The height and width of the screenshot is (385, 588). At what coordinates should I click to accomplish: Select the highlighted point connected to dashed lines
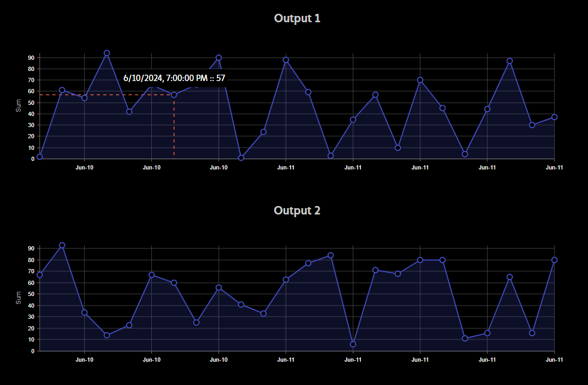[174, 95]
